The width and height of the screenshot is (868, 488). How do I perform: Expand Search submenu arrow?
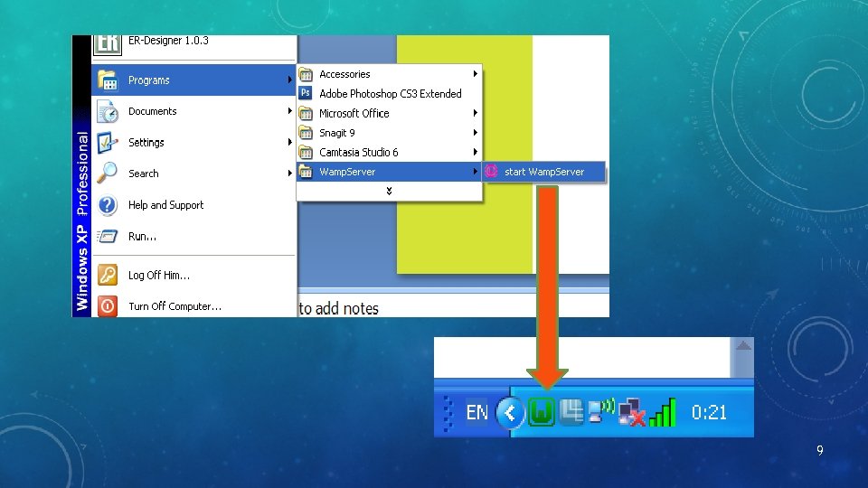(x=289, y=174)
